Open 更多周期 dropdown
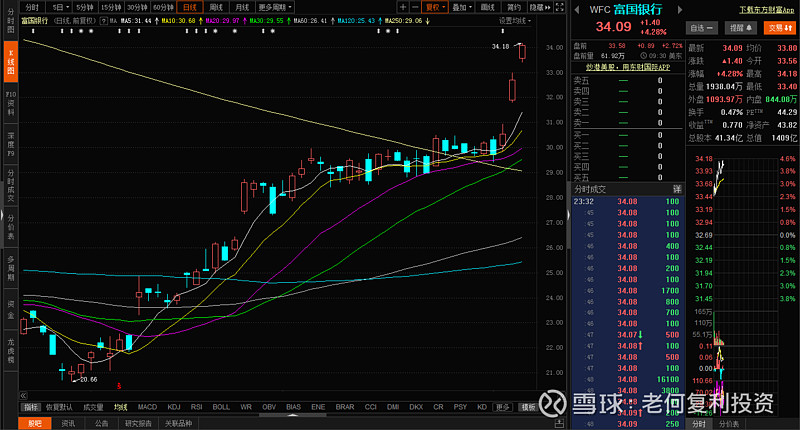Screen dimensions: 800x430 (x=274, y=7)
